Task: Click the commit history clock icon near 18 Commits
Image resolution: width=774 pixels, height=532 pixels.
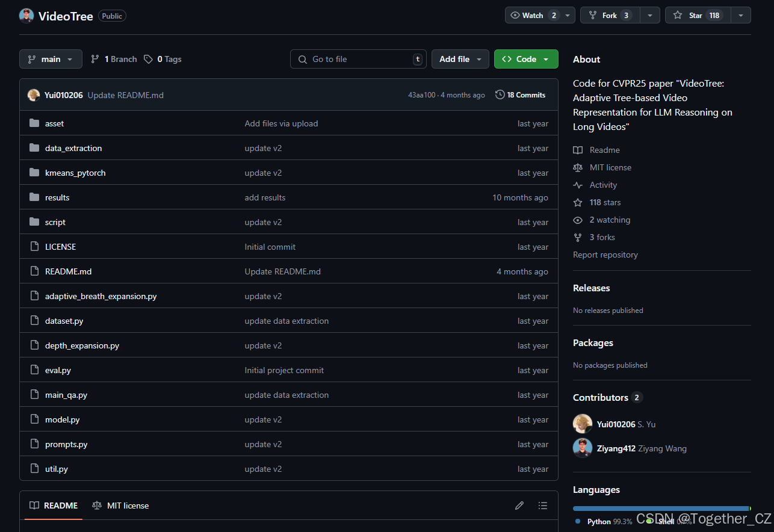Action: [500, 94]
